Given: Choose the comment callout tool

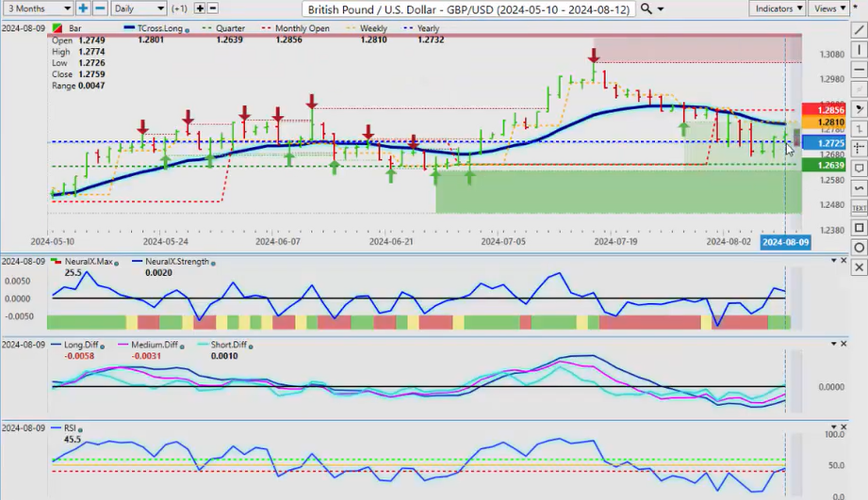Looking at the screenshot, I should pos(858,168).
